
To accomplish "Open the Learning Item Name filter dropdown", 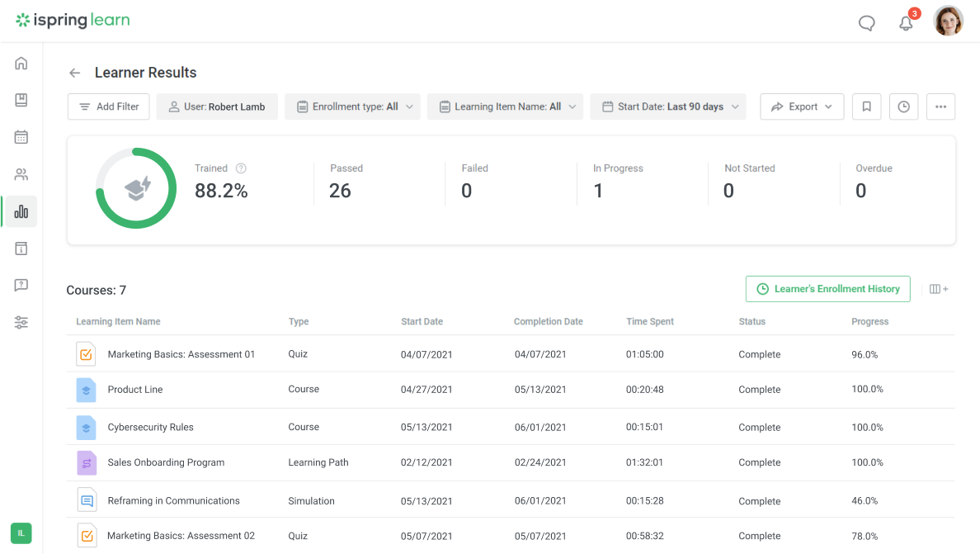I will click(x=505, y=107).
